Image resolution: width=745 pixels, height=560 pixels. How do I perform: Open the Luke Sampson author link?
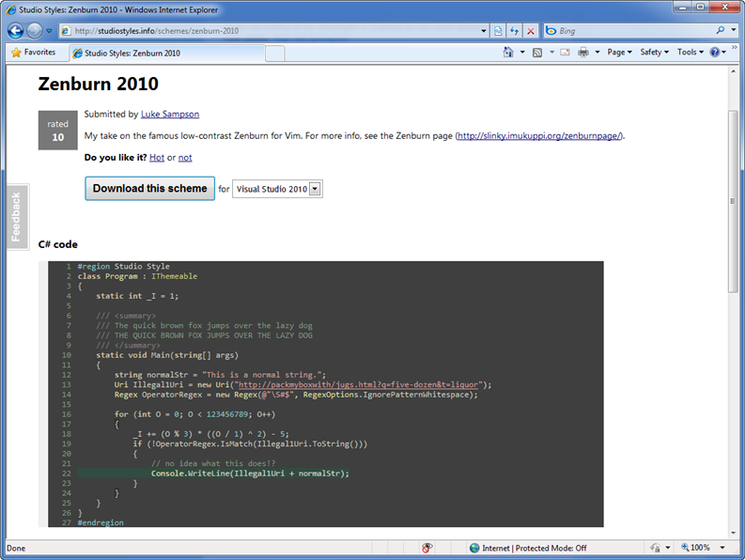(170, 114)
